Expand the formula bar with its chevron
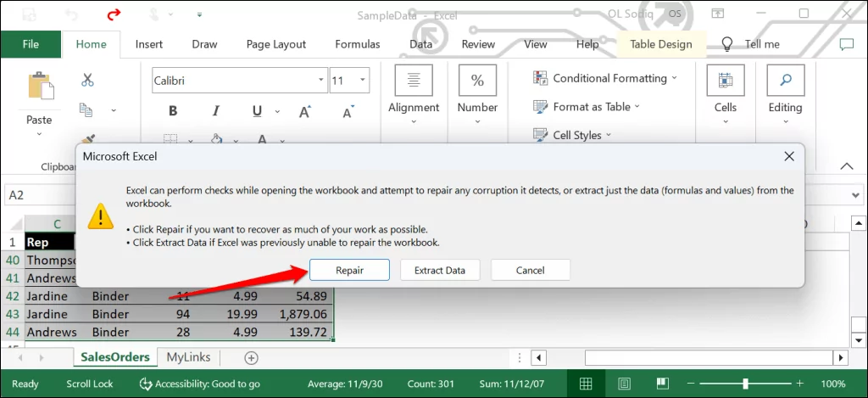This screenshot has width=868, height=398. [x=856, y=195]
